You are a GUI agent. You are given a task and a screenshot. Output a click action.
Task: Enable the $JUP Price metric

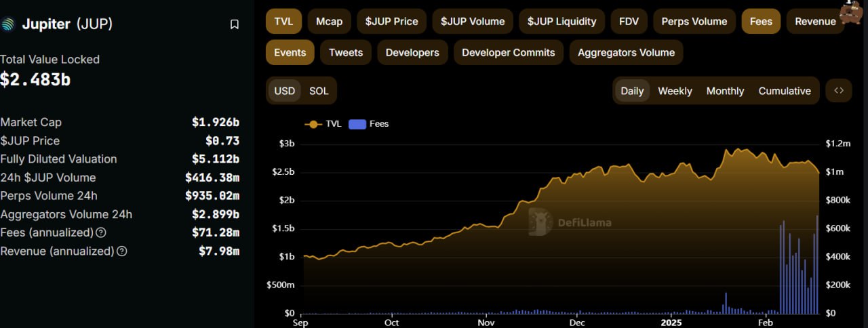[x=391, y=21]
